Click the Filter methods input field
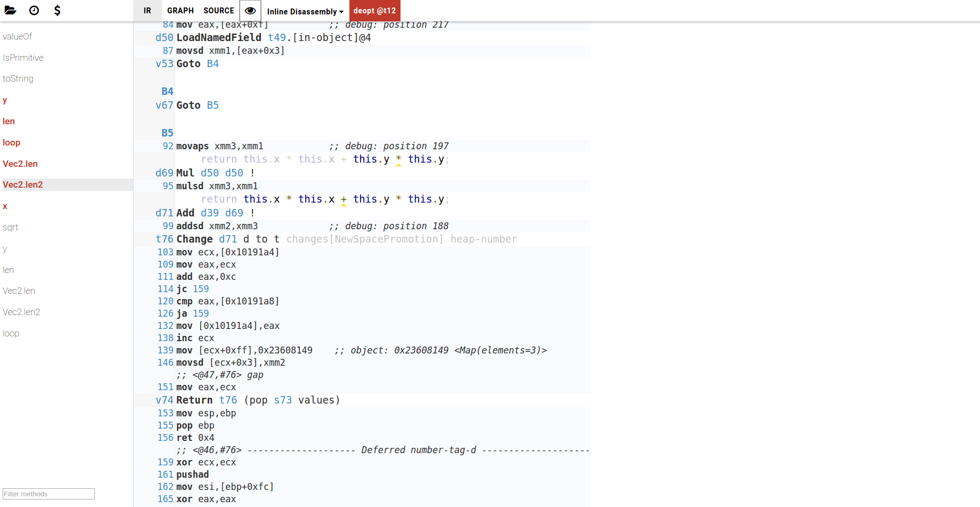The image size is (980, 507). pos(48,494)
